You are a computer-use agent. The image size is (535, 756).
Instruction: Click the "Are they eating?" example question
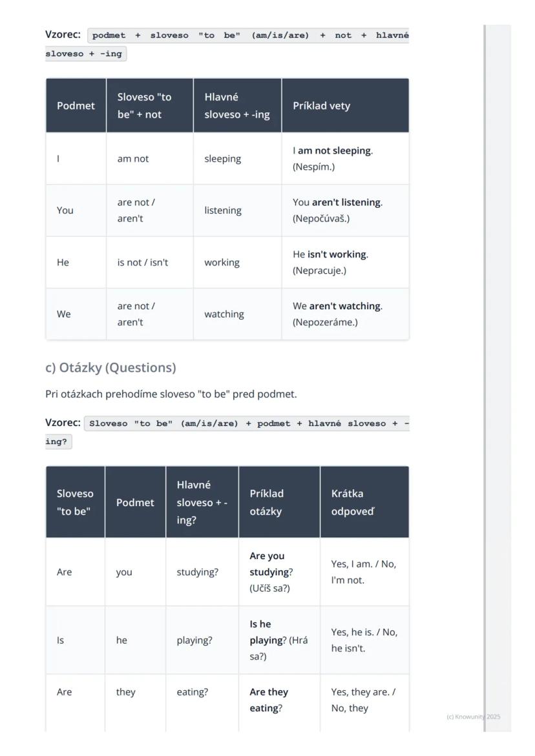(x=269, y=700)
